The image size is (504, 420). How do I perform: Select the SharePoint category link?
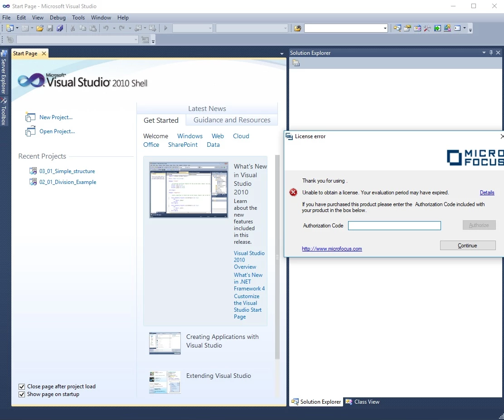183,145
